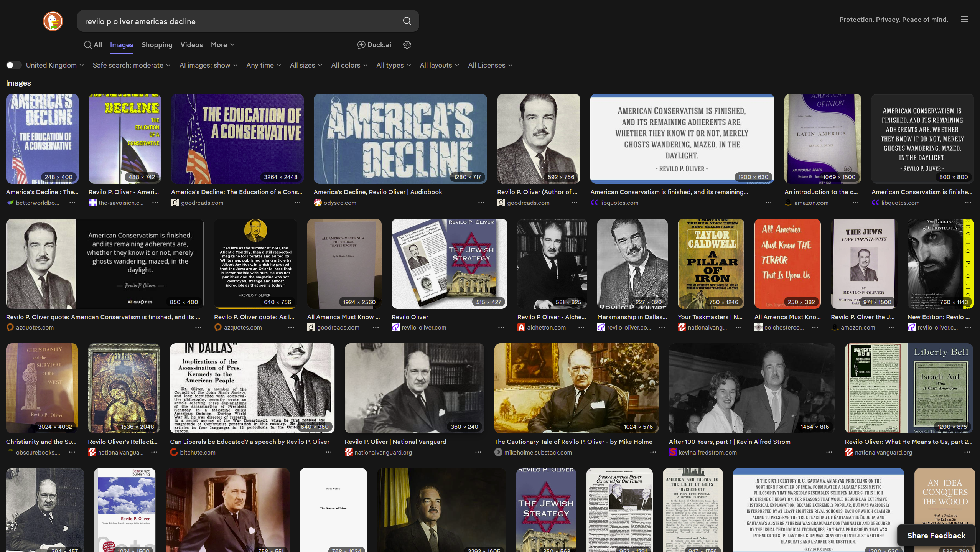Click the 850 × 400 azquotes.com favicon
The image size is (980, 552).
(x=10, y=328)
